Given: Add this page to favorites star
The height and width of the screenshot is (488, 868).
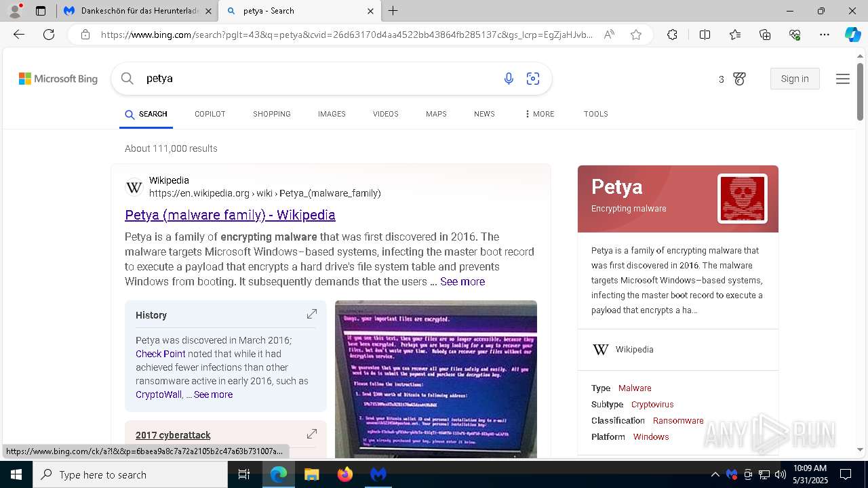Looking at the screenshot, I should (x=636, y=35).
